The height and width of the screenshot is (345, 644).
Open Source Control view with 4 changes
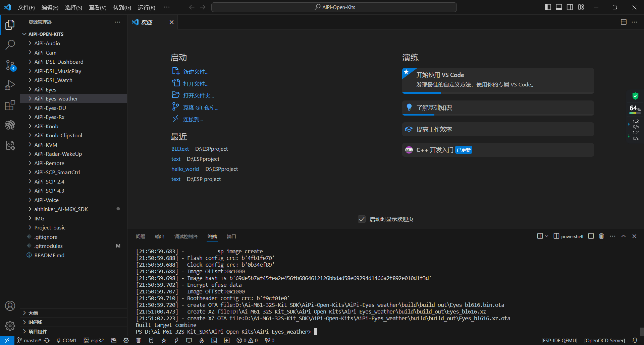[x=10, y=65]
